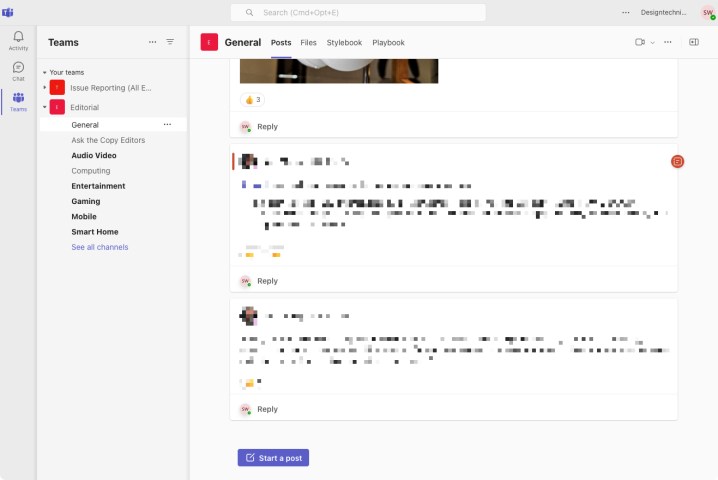Click the General channel red avatar in header
Viewport: 718px width, 480px height.
coord(209,43)
